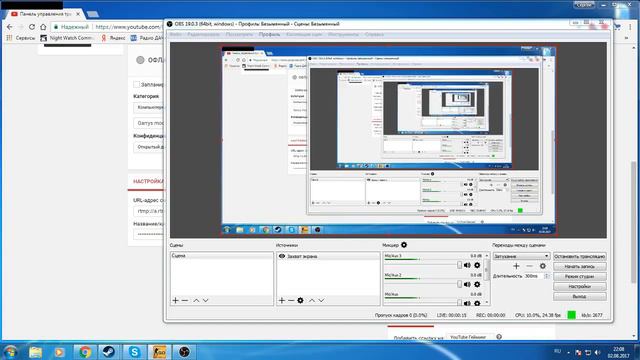The image size is (640, 360).
Task: Show hidden system tray icons arrow
Action: 569,352
